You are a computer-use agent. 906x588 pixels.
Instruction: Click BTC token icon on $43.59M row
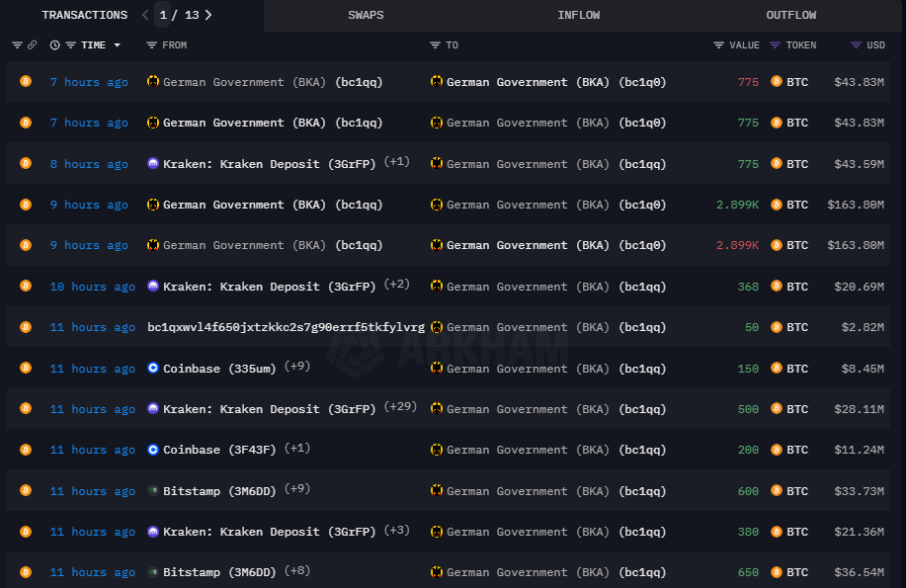tap(777, 164)
